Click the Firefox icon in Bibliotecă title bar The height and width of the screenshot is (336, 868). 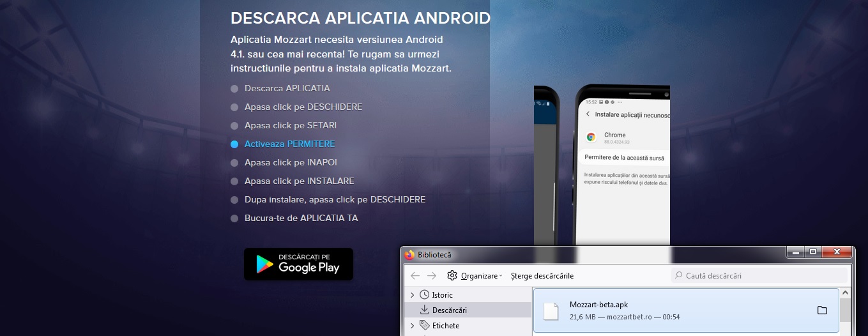[x=409, y=254]
